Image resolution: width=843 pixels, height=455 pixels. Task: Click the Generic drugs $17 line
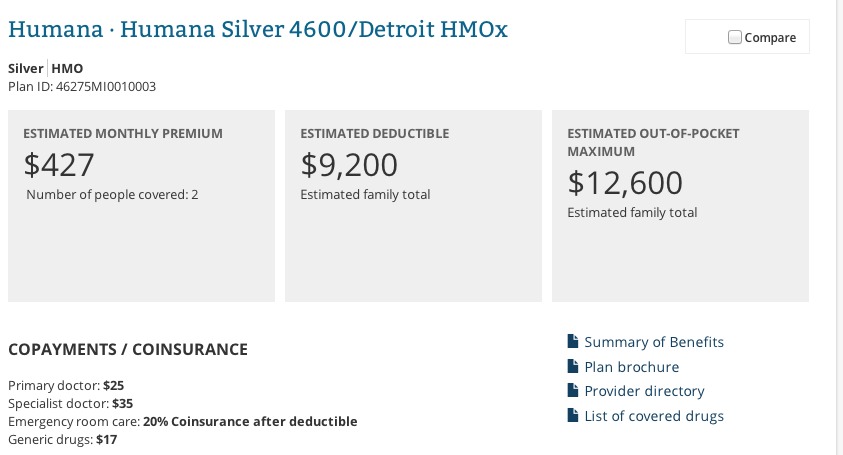63,439
